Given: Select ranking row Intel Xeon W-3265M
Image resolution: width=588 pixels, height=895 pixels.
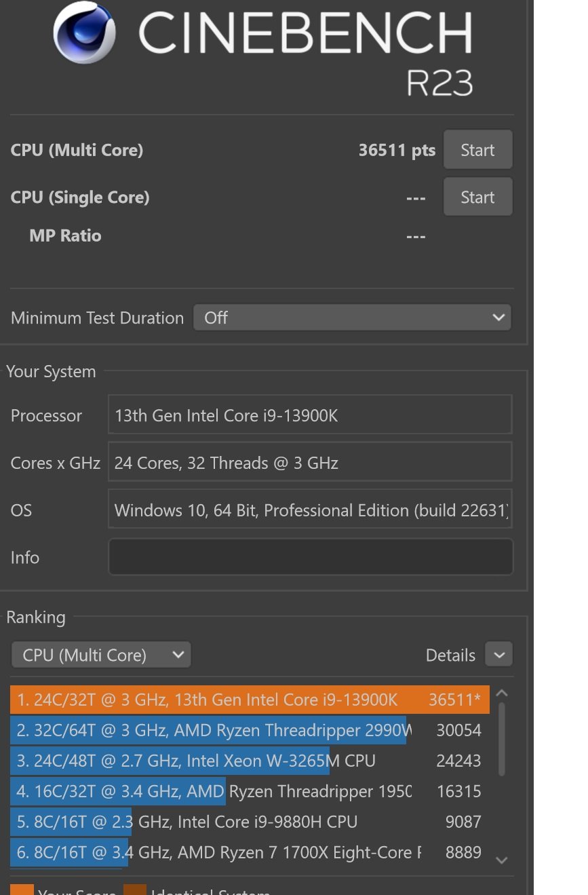Looking at the screenshot, I should [250, 761].
